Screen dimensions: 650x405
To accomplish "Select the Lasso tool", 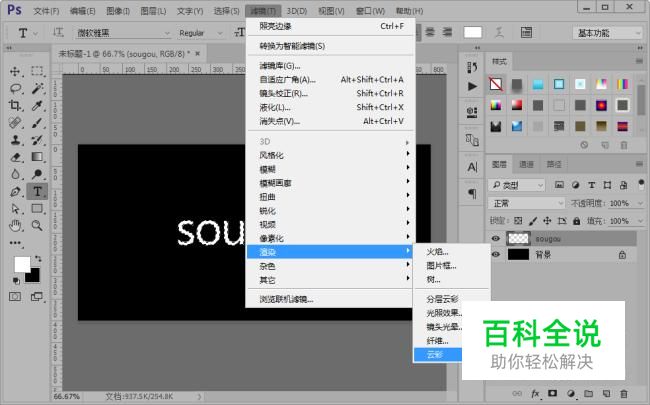I will coord(15,88).
